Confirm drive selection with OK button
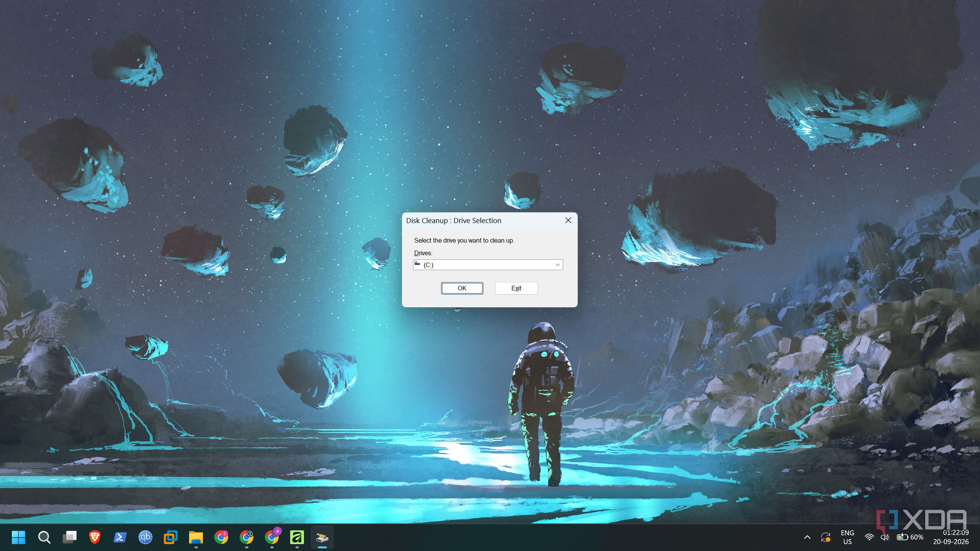 click(462, 288)
